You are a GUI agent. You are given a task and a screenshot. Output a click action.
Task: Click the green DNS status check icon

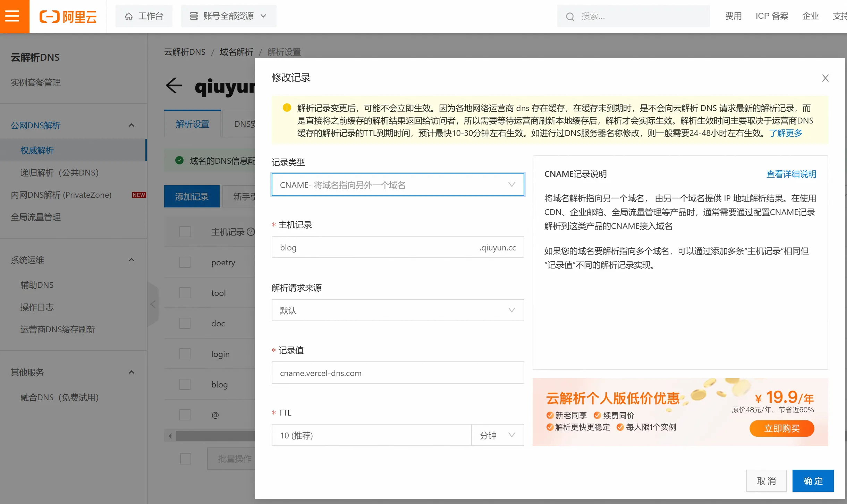pyautogui.click(x=179, y=160)
